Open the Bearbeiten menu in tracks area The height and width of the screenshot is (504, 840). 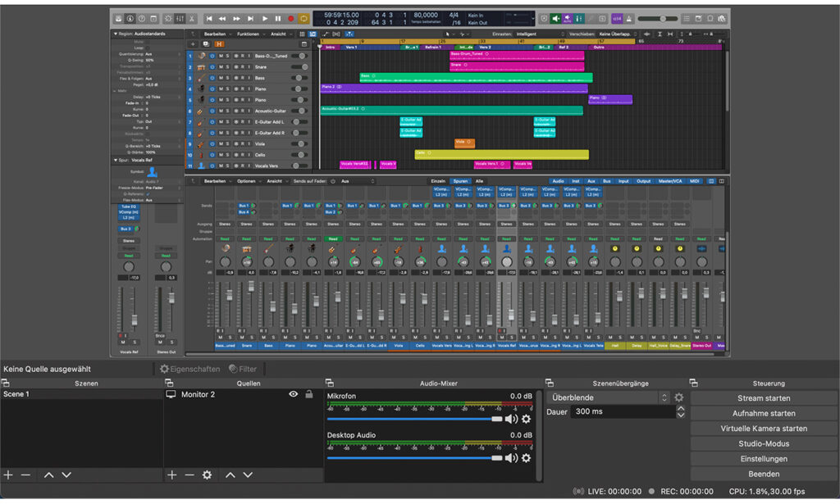coord(215,34)
